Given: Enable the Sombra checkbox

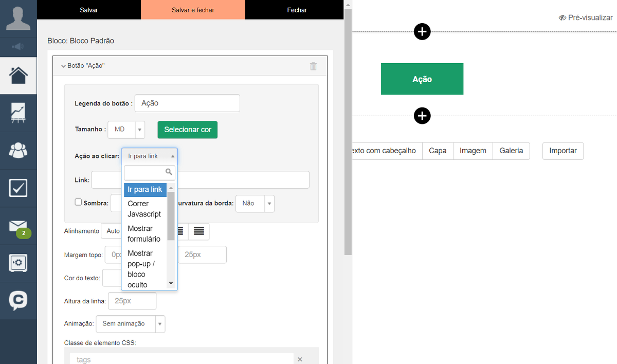Looking at the screenshot, I should tap(78, 203).
